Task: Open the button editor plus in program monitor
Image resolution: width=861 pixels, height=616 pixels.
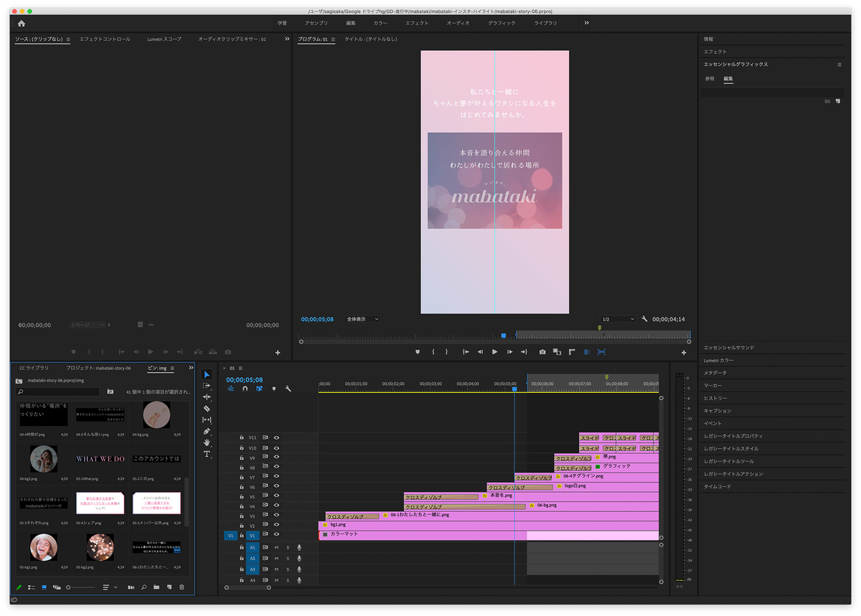Action: click(684, 352)
